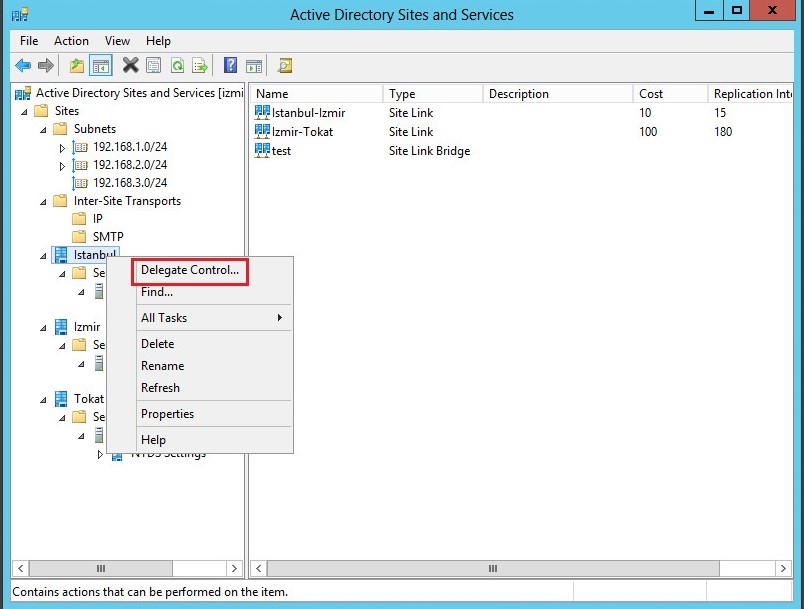This screenshot has width=804, height=609.
Task: Click the tree pane's scroll-right arrow
Action: click(x=234, y=568)
